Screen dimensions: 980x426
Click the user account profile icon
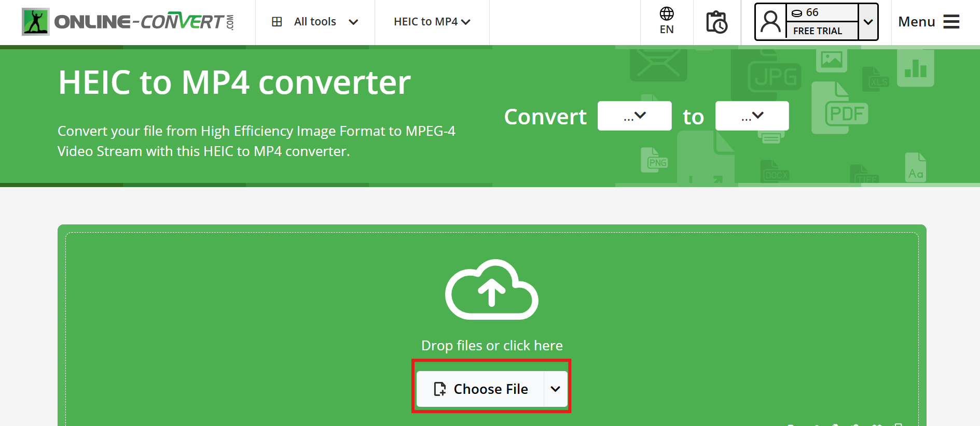770,22
